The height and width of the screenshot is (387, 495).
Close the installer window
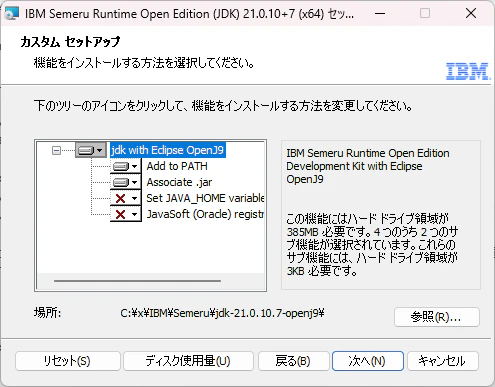pos(471,14)
